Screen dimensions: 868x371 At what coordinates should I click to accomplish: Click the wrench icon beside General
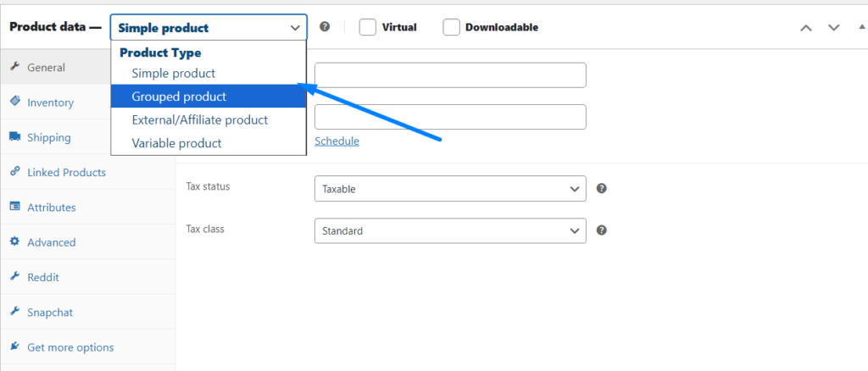tap(15, 67)
